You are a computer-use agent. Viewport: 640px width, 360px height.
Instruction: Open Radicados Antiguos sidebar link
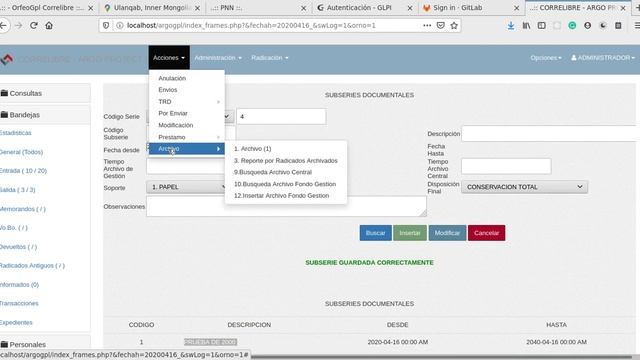pos(32,266)
